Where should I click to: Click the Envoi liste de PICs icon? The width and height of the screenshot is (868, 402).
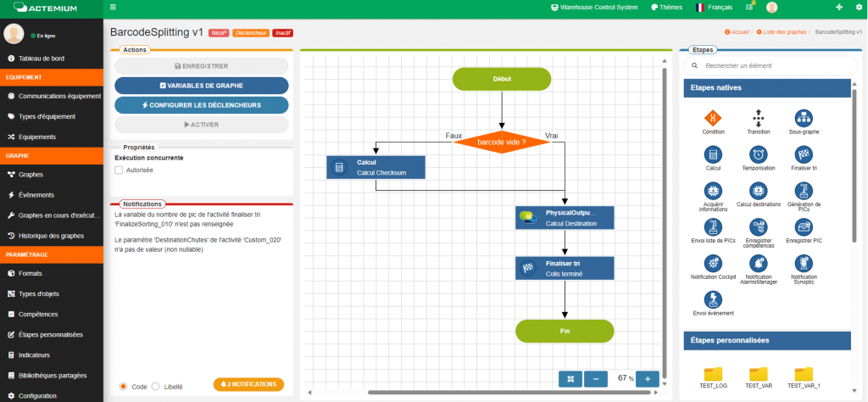pyautogui.click(x=713, y=227)
